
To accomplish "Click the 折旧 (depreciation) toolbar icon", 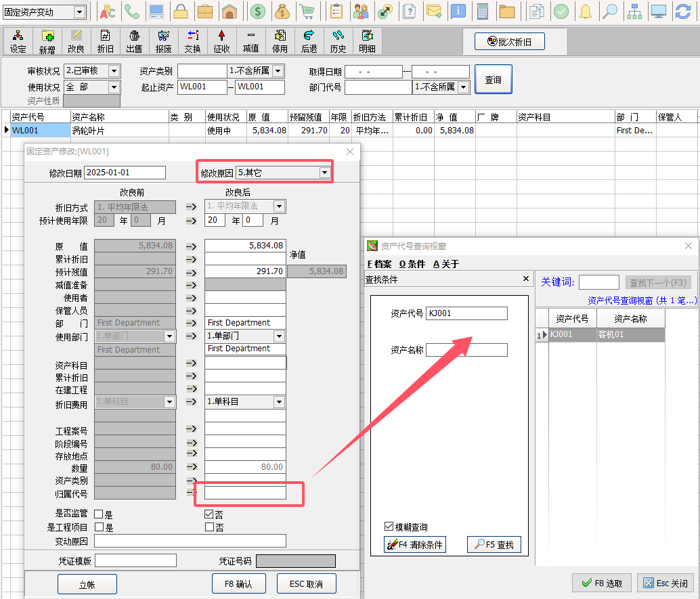I will pos(106,41).
